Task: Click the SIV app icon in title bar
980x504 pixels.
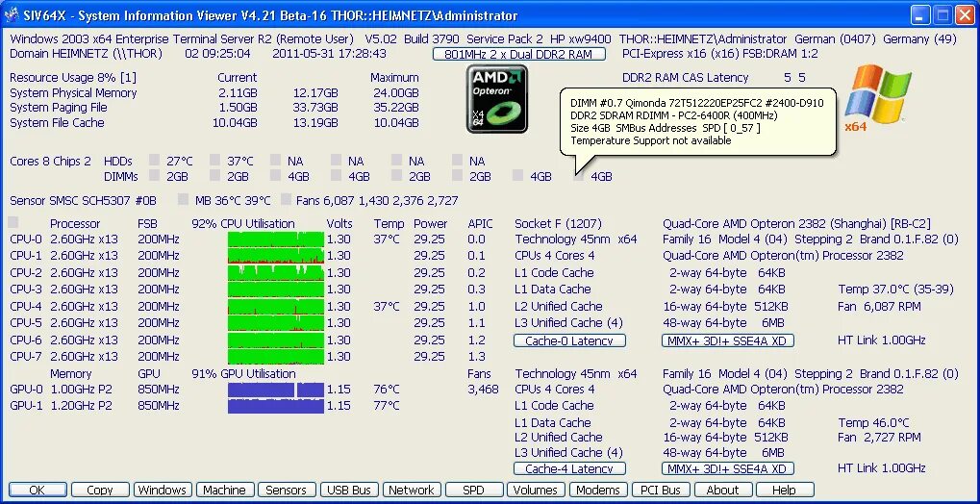Action: click(13, 15)
